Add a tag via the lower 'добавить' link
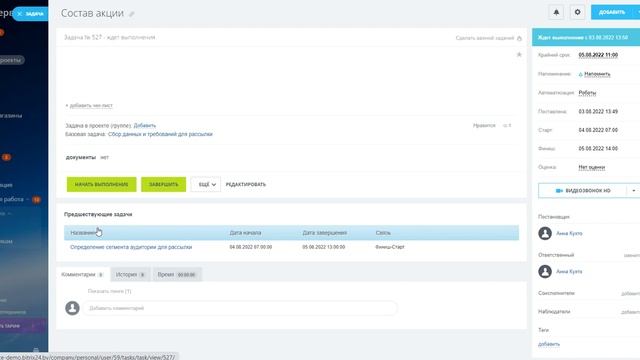The width and height of the screenshot is (640, 360). coord(549,344)
